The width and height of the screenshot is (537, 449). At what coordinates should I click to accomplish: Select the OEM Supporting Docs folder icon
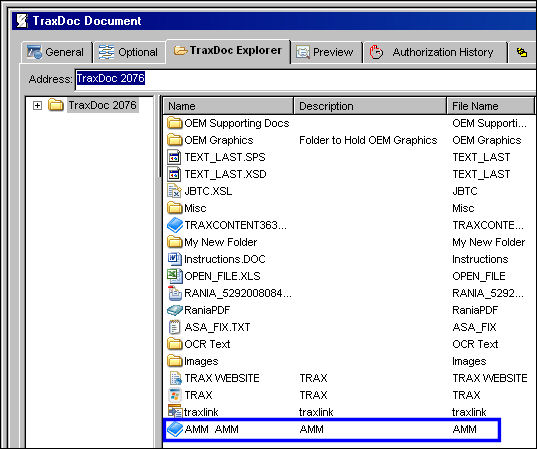[x=174, y=123]
